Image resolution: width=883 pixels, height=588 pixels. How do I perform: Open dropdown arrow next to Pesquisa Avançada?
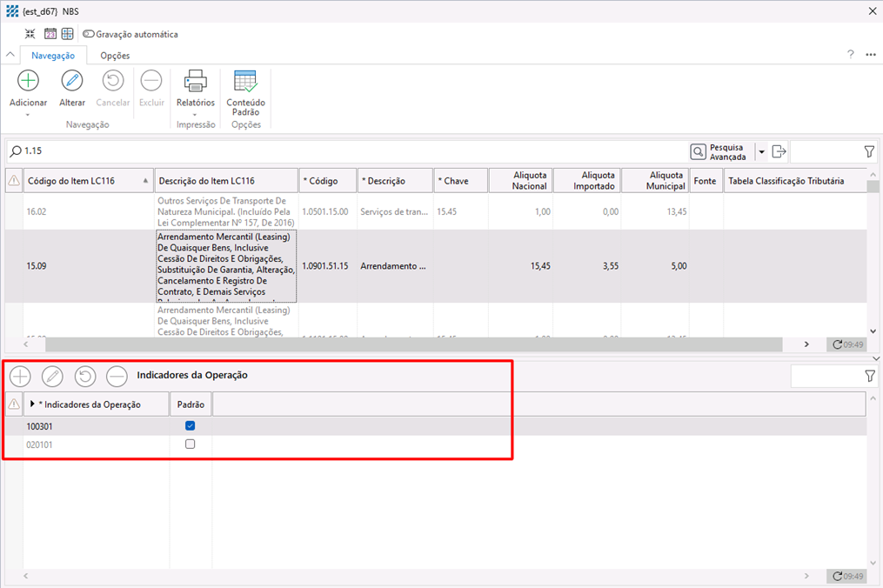click(762, 152)
